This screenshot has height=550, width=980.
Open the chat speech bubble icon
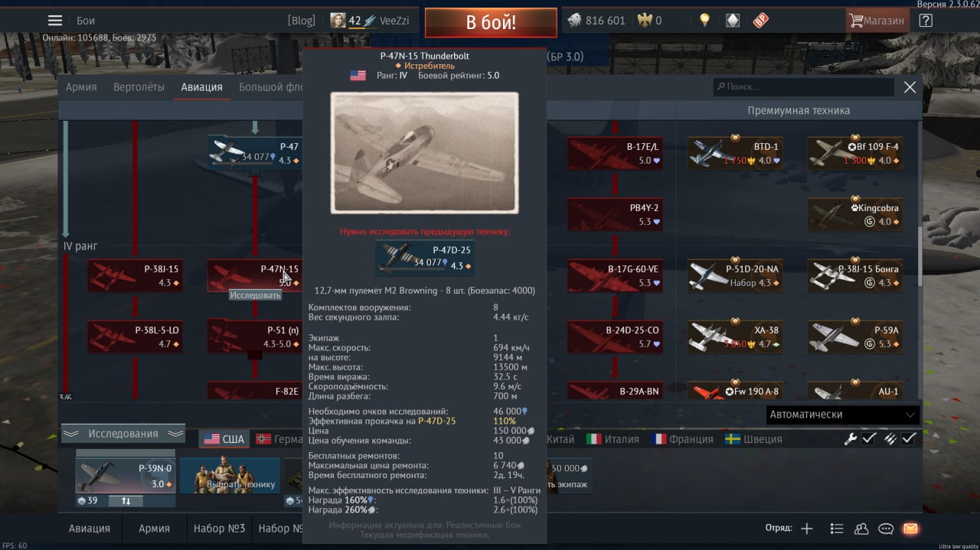(x=886, y=529)
